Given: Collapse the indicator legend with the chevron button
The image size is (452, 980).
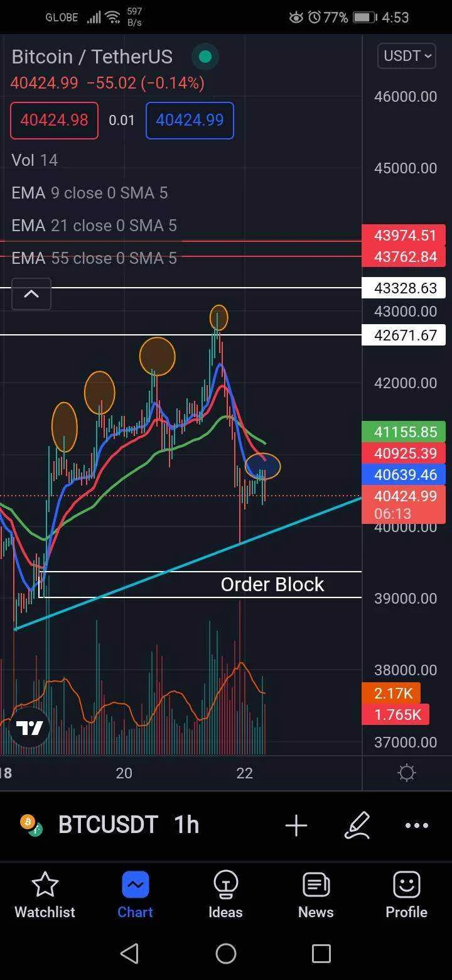Looking at the screenshot, I should pyautogui.click(x=31, y=294).
